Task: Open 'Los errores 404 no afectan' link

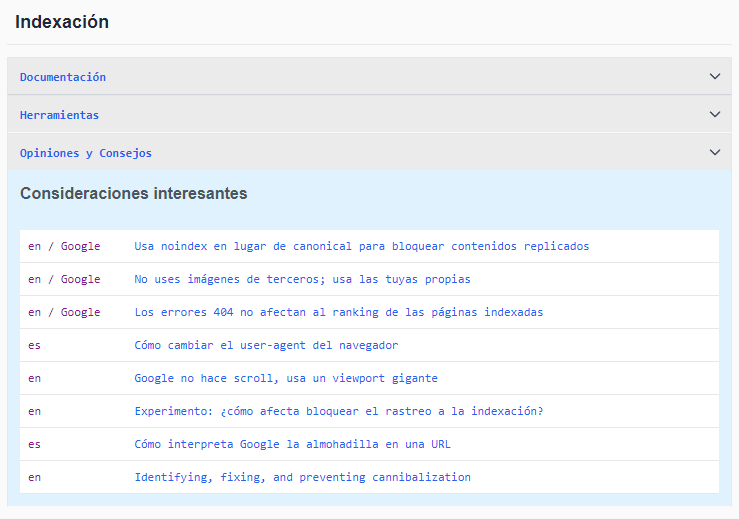Action: 338,312
